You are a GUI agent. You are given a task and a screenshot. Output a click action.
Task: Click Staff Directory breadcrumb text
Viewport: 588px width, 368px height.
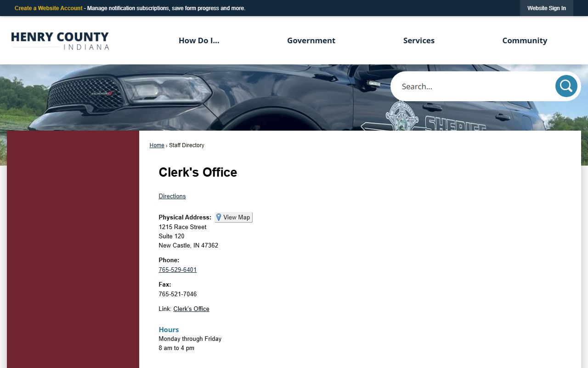187,145
